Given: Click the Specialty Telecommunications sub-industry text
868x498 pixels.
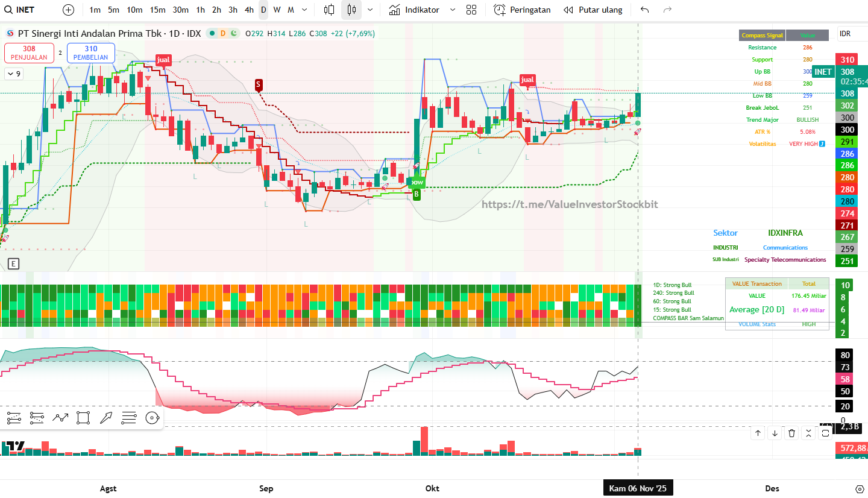Looking at the screenshot, I should pyautogui.click(x=785, y=260).
